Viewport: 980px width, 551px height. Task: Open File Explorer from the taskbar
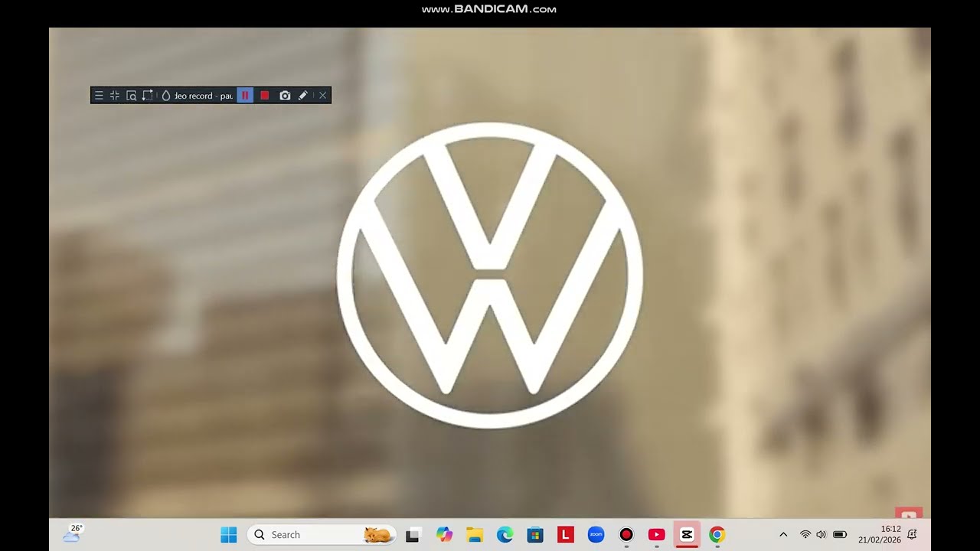pyautogui.click(x=475, y=535)
